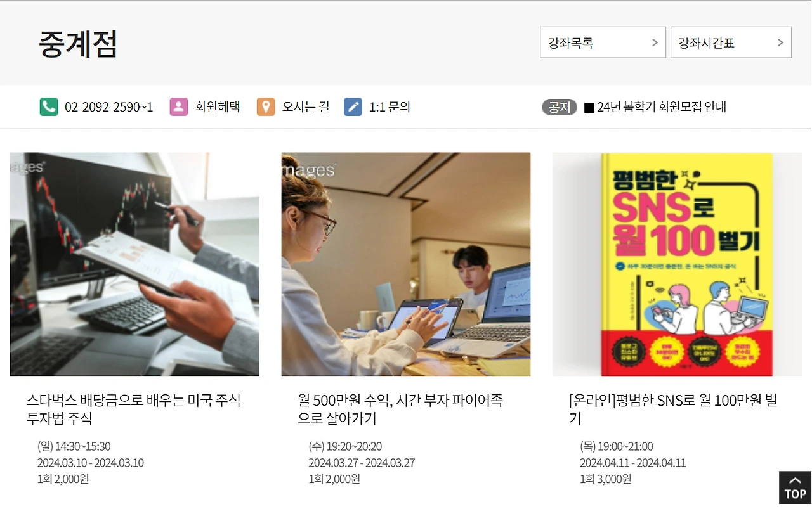This screenshot has width=812, height=509.
Task: Open the 오시는 길 directions link
Action: (306, 107)
